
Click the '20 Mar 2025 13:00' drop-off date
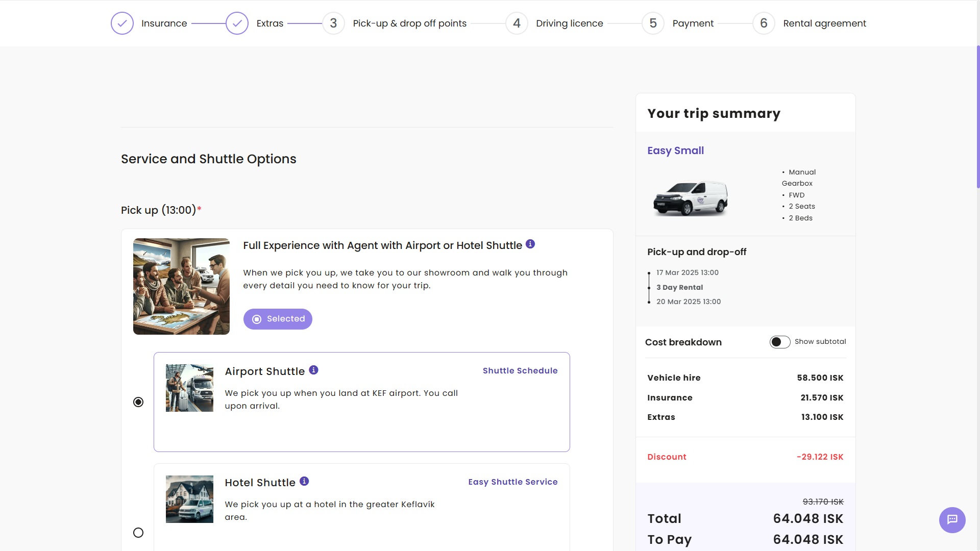click(x=689, y=302)
